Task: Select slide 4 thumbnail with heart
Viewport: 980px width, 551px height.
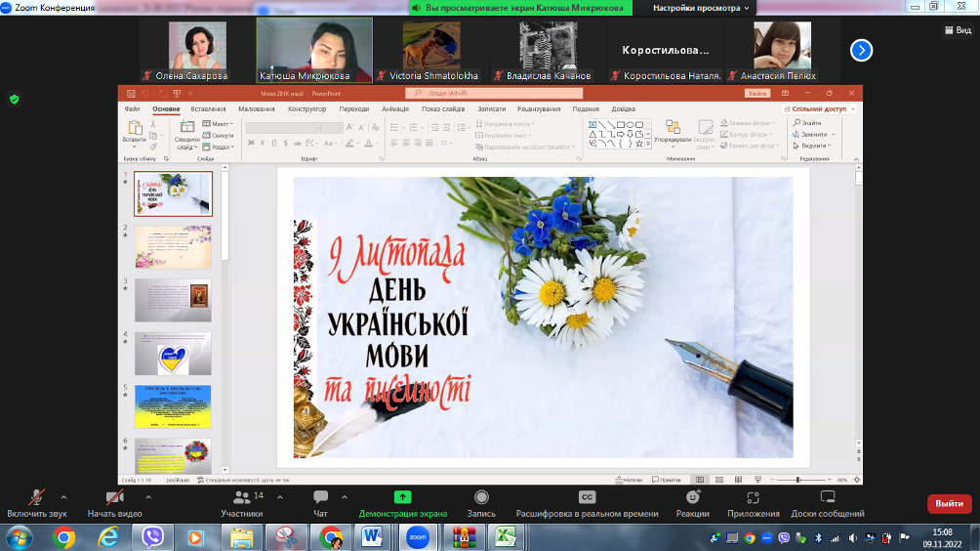Action: click(x=173, y=354)
